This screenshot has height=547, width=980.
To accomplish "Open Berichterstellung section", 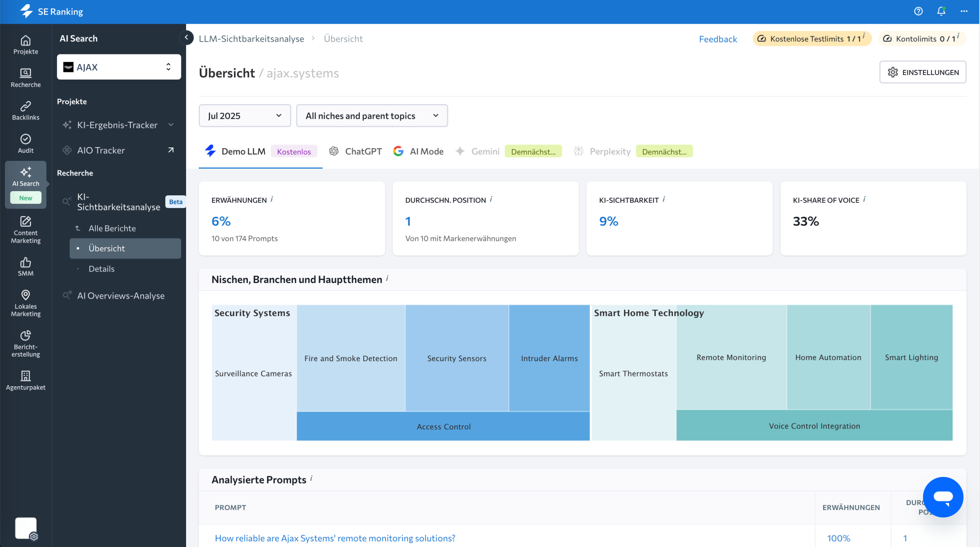I will 26,344.
